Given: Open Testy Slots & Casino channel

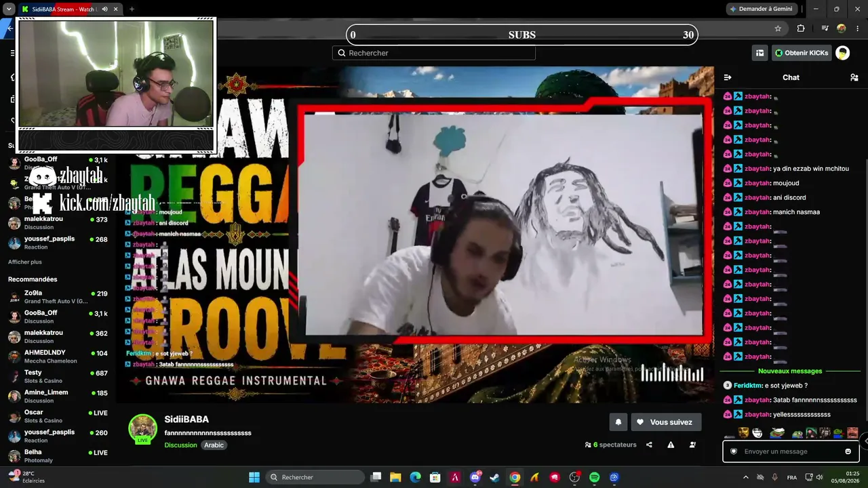Looking at the screenshot, I should pos(58,376).
